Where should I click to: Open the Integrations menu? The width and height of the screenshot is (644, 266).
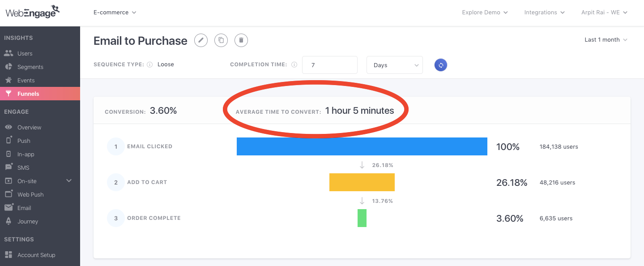pos(544,13)
